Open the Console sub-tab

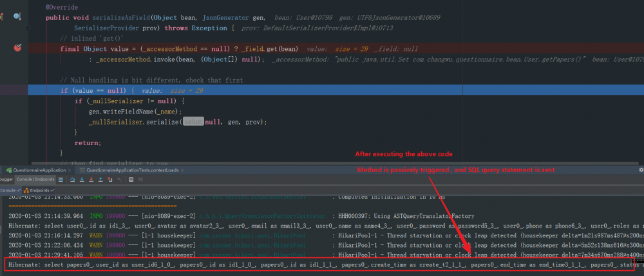point(11,190)
